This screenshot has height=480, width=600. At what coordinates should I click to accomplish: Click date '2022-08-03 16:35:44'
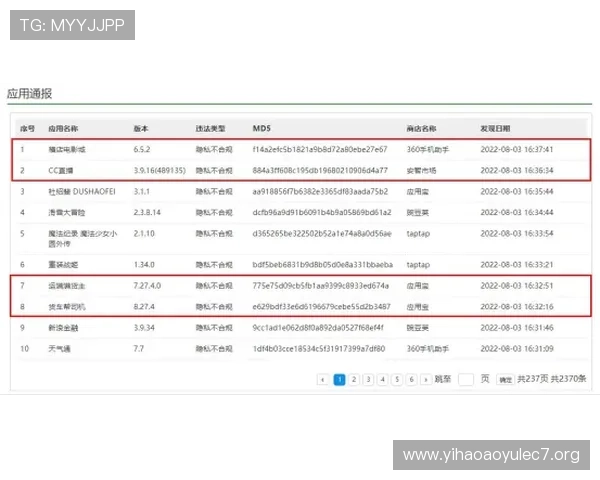point(517,191)
